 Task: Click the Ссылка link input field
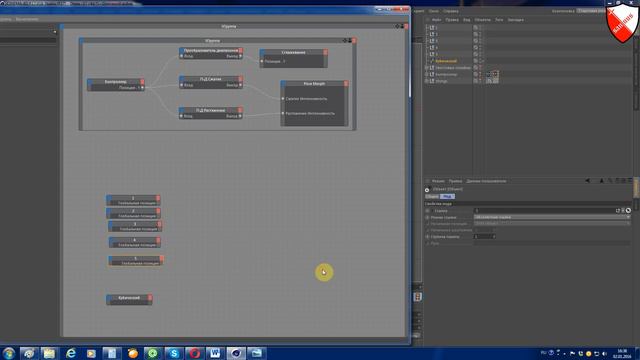[544, 211]
